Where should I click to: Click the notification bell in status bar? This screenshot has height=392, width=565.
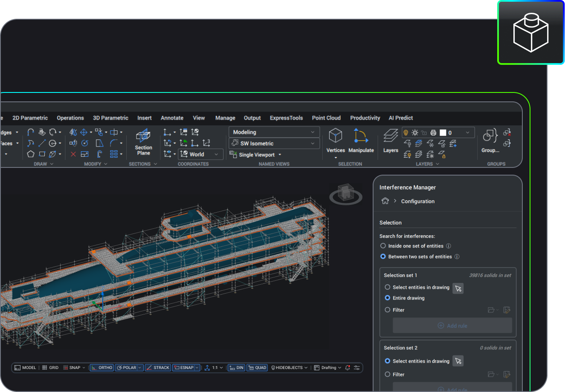[x=348, y=368]
